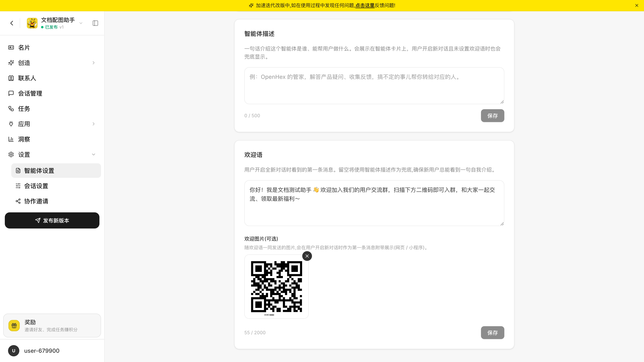Open the 洞察 analytics page

click(52, 139)
